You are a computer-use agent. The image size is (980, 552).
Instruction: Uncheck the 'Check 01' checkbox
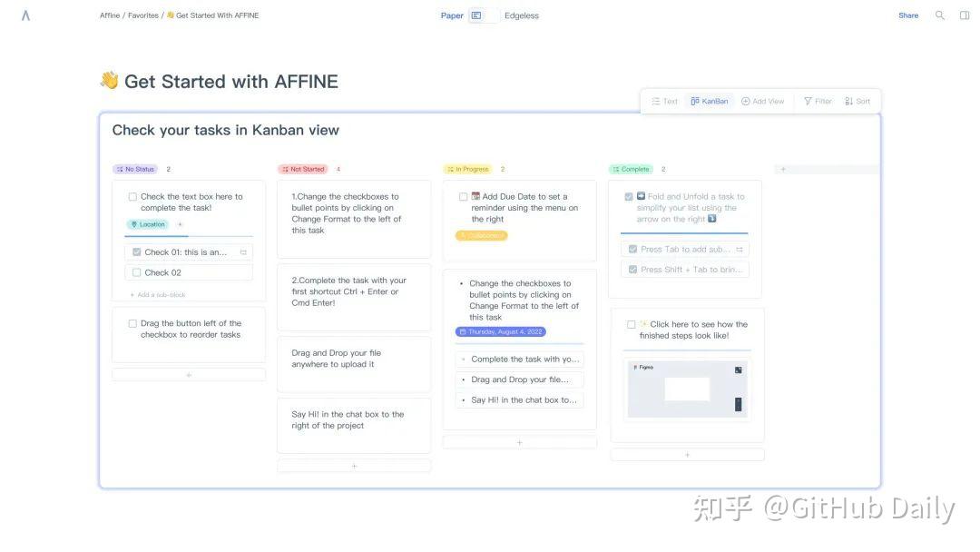click(x=137, y=252)
